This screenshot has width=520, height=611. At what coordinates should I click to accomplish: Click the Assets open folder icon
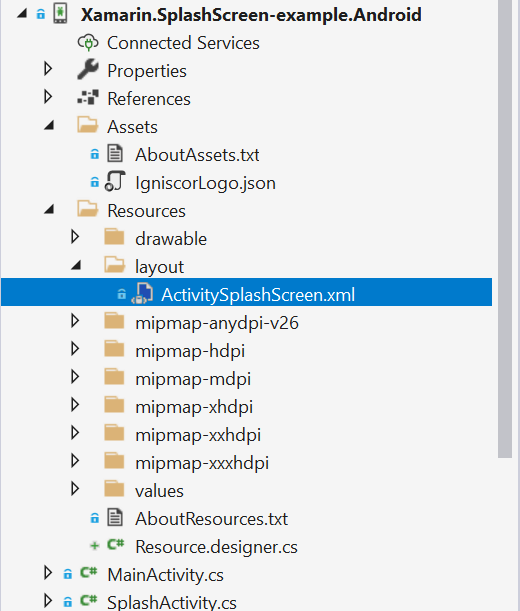[x=88, y=125]
